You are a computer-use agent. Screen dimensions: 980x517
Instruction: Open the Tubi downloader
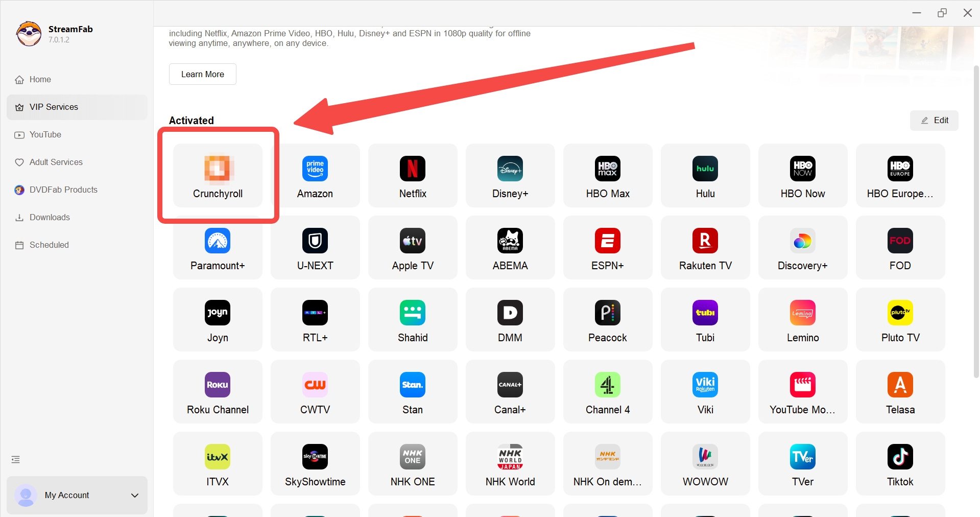[x=705, y=320]
